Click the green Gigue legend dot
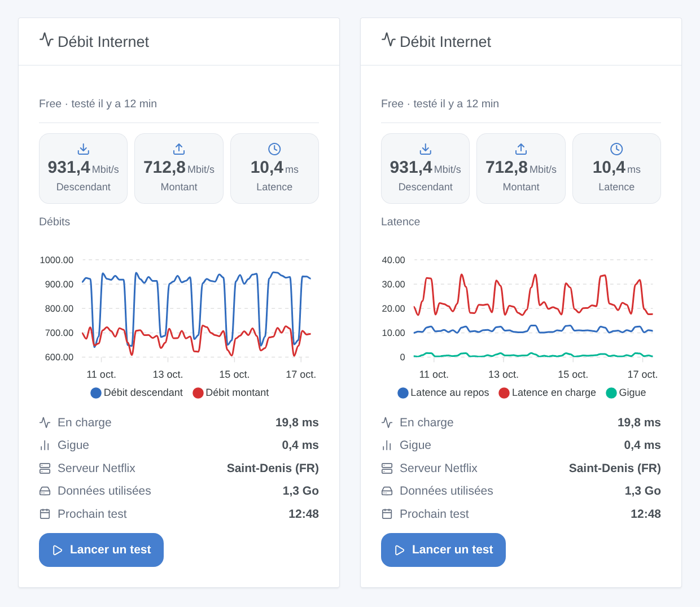This screenshot has height=607, width=700. tap(611, 393)
